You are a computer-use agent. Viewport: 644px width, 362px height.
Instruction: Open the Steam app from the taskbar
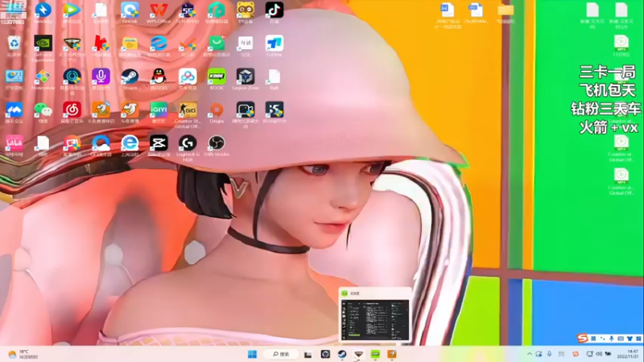tap(341, 354)
